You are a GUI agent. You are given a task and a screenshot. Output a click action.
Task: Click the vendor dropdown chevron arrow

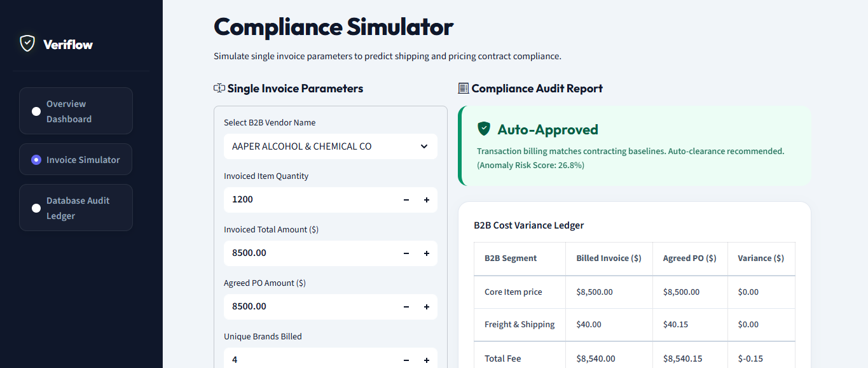[424, 146]
